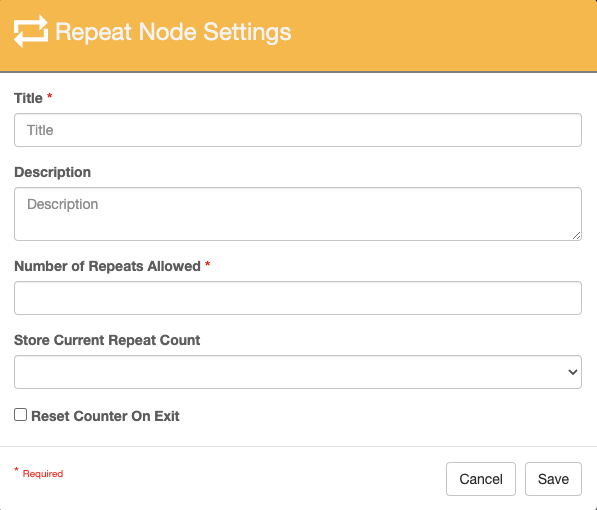This screenshot has width=597, height=510.
Task: Click the Reset Counter On Exit label
Action: (105, 416)
